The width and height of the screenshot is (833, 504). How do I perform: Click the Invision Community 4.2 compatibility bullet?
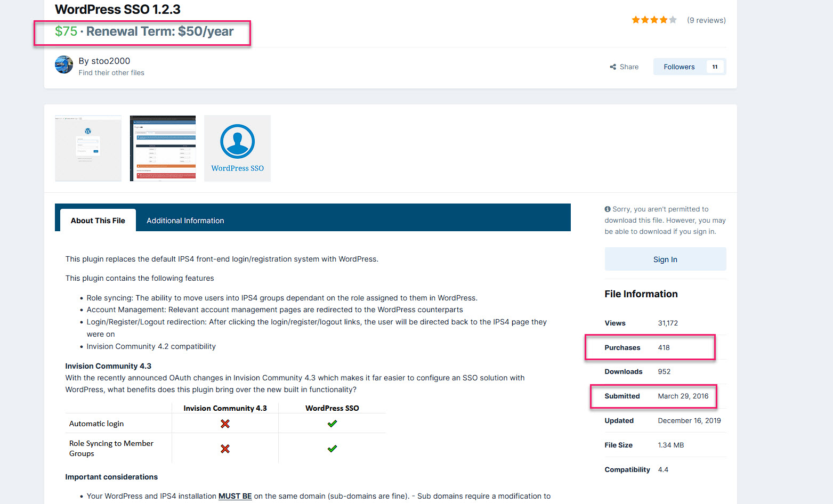(151, 346)
